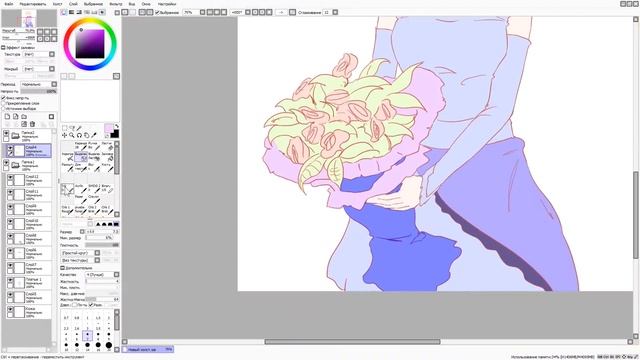Choose the flattest brush edge shape

coord(116,224)
